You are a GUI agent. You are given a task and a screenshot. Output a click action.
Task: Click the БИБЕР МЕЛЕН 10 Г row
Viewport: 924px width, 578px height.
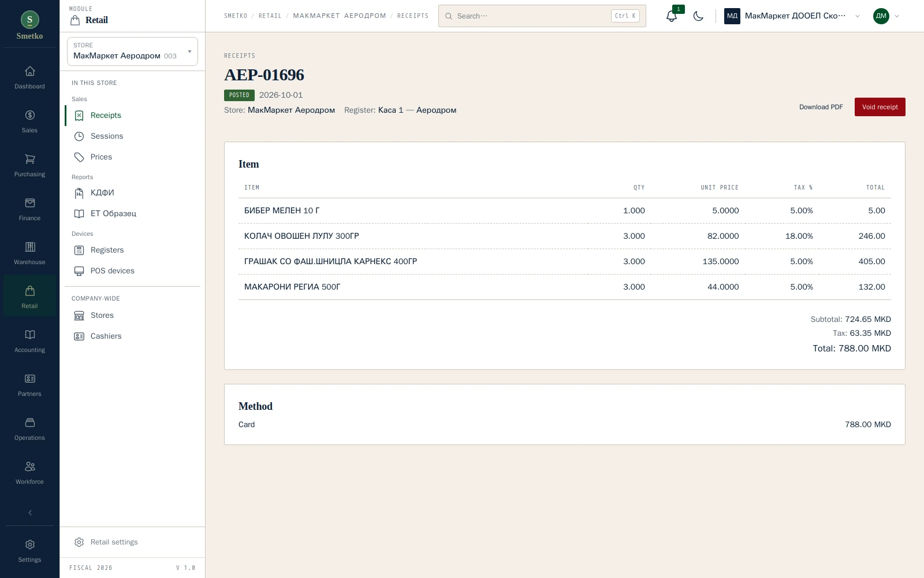(x=564, y=211)
